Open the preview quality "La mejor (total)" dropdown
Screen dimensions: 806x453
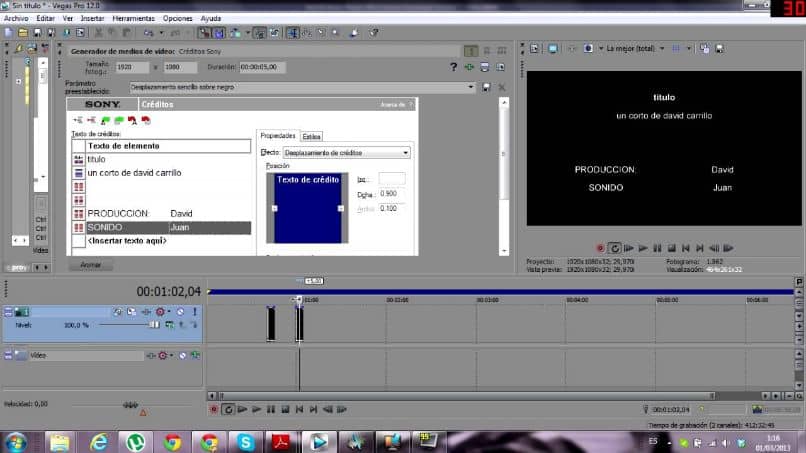tap(660, 48)
